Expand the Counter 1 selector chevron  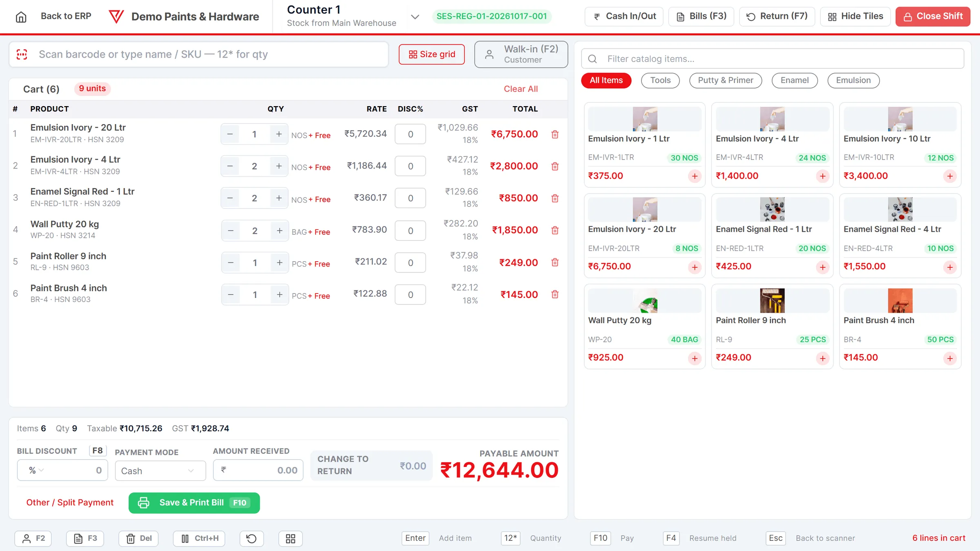click(x=415, y=17)
